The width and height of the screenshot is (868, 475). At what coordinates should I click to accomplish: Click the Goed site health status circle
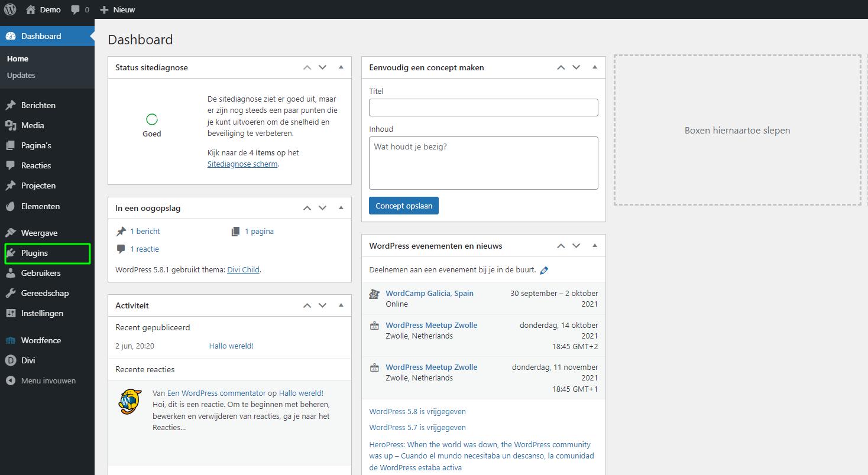tap(152, 119)
